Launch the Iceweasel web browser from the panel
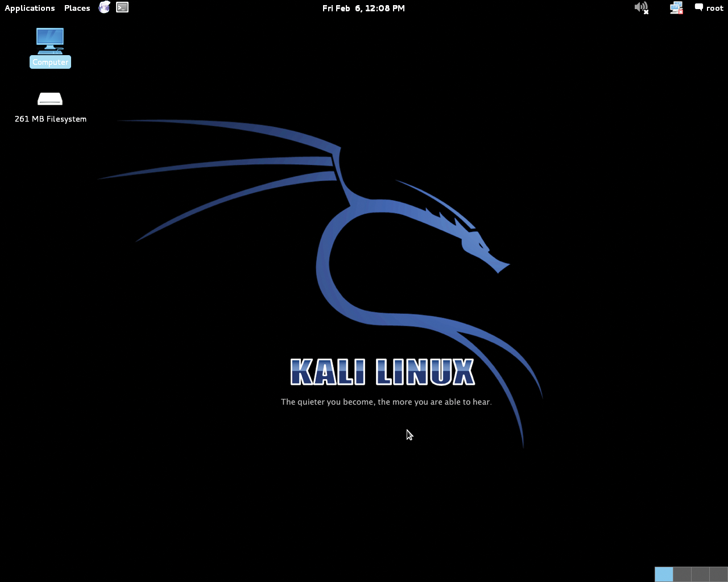This screenshot has height=582, width=728. pos(104,7)
